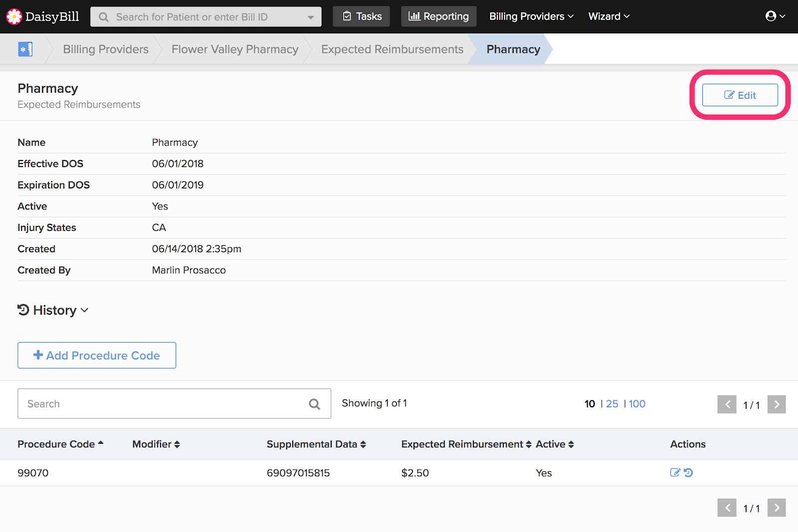798x532 pixels.
Task: Open the Reporting page
Action: (439, 16)
